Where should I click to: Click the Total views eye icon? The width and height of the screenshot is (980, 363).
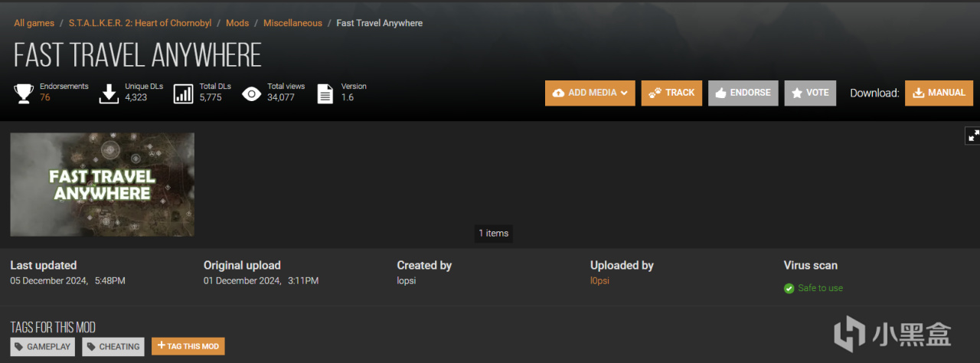point(251,94)
